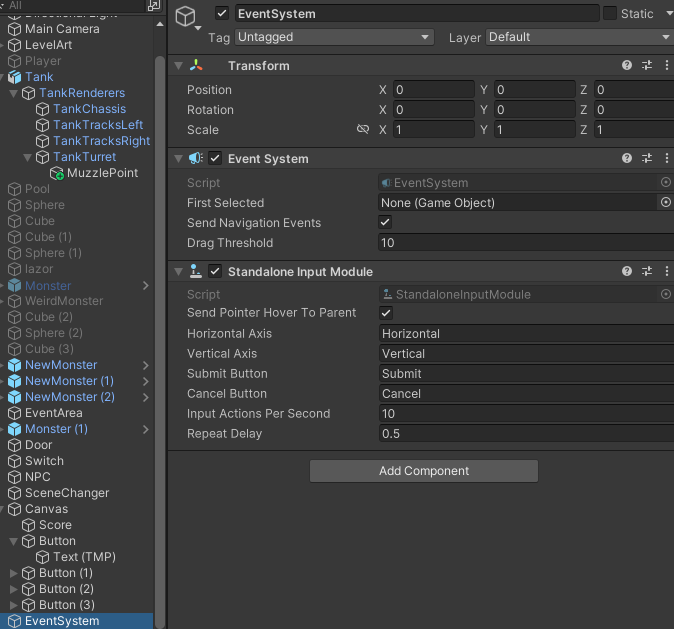674x629 pixels.
Task: Click the Scale Y value field
Action: tap(535, 129)
